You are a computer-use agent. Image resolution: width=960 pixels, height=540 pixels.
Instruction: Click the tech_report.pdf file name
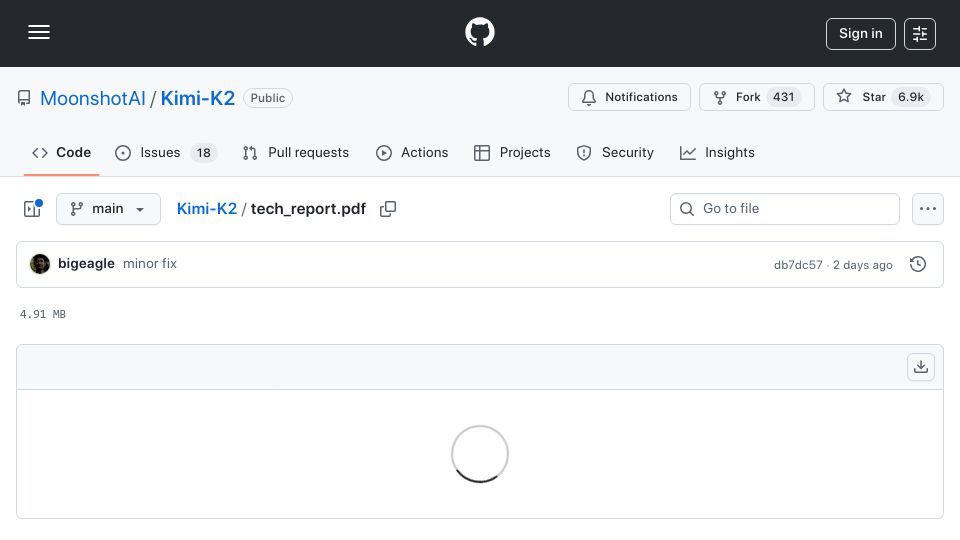pyautogui.click(x=308, y=209)
